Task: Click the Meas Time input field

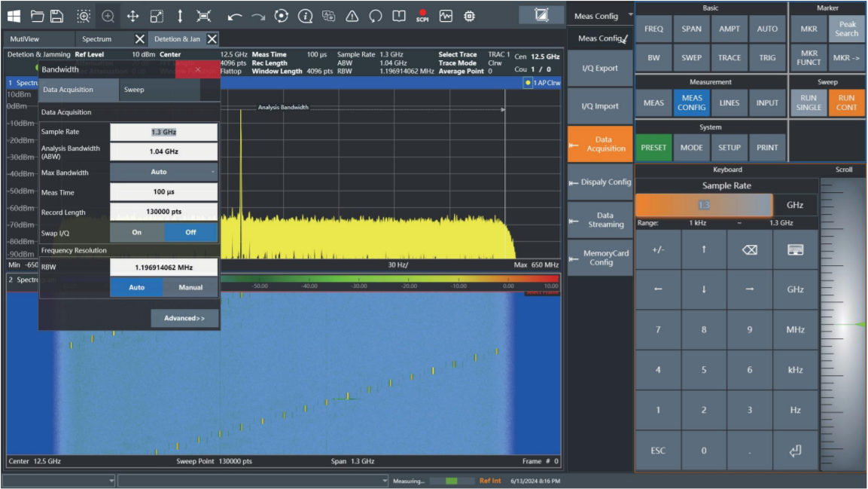Action: pos(163,191)
